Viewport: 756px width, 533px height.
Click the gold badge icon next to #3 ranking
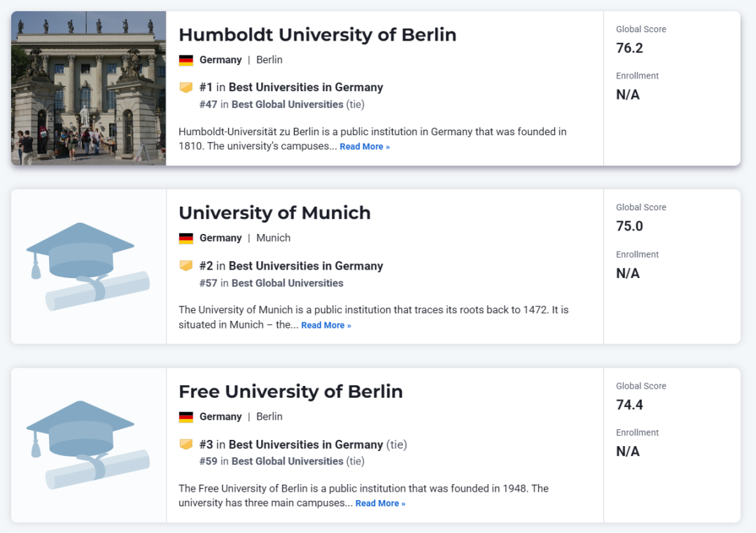186,444
